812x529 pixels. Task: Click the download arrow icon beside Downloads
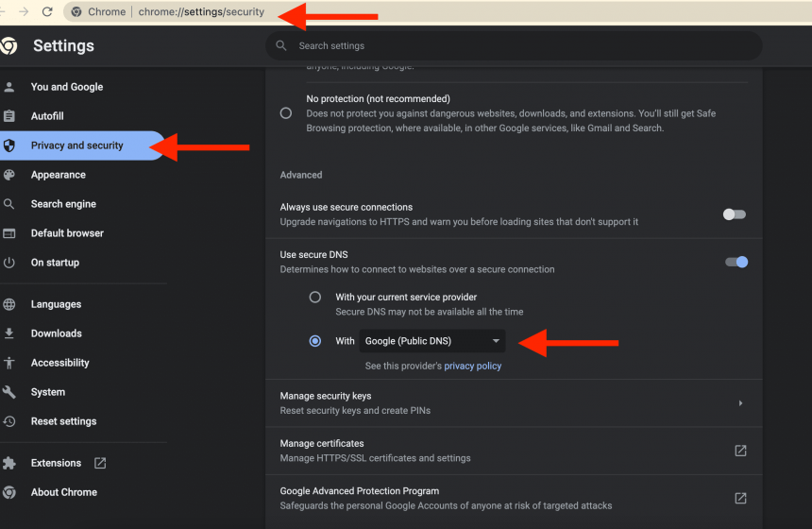8,333
